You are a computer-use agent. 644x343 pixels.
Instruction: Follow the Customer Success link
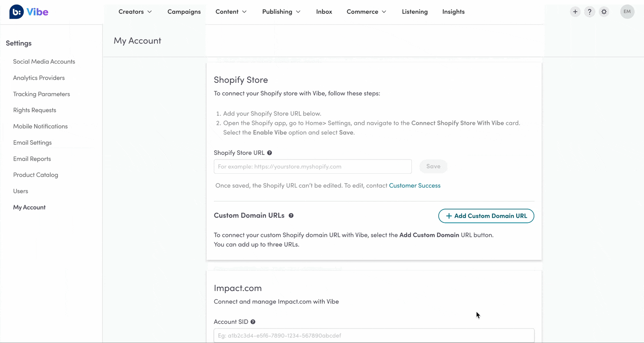point(415,185)
